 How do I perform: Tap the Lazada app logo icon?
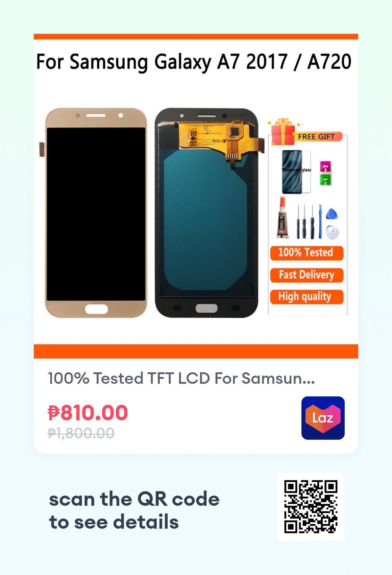pos(323,418)
